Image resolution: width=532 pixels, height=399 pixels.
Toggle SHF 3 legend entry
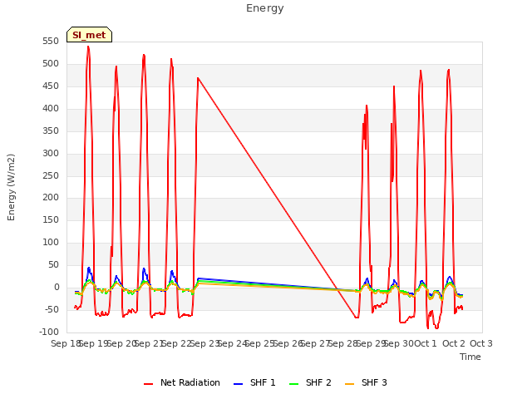pos(366,382)
